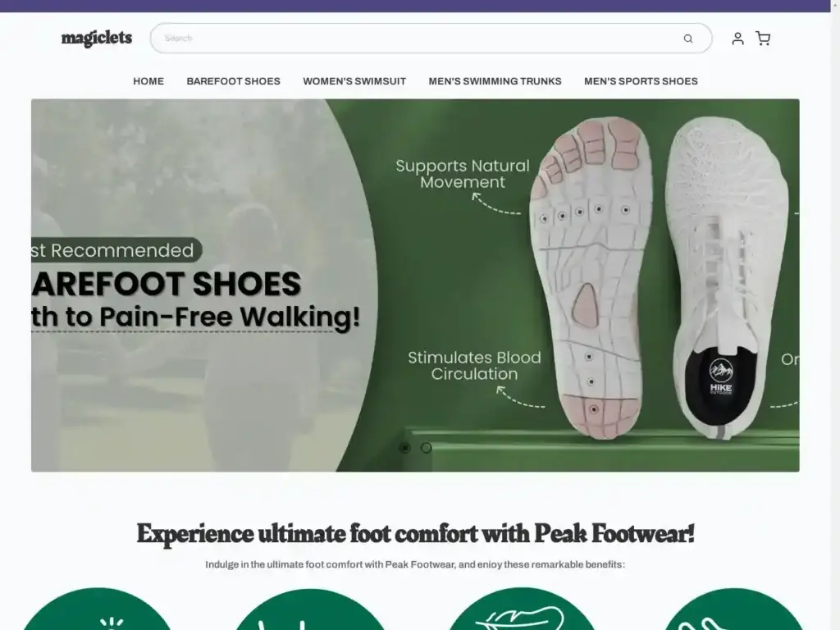Go to the HOME menu item
Screen dimensions: 840x630
148,81
